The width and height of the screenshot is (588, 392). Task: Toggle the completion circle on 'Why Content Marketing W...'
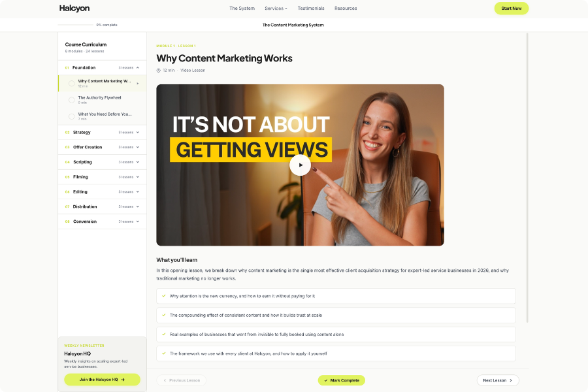(x=72, y=83)
